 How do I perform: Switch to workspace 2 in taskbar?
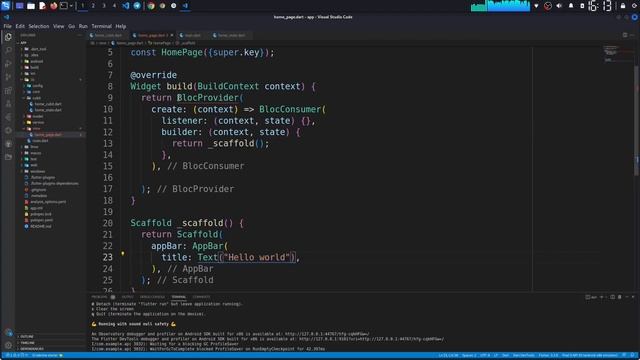coord(93,6)
